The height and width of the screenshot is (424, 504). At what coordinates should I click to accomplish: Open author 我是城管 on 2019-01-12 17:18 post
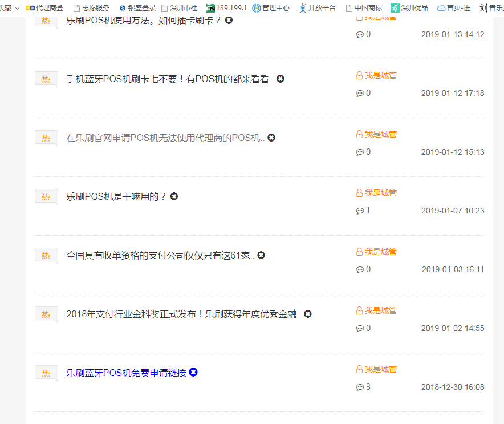pyautogui.click(x=380, y=75)
